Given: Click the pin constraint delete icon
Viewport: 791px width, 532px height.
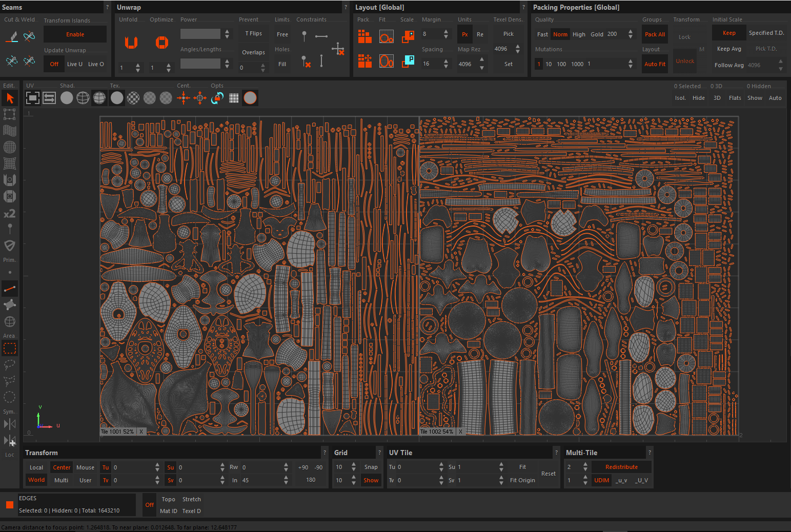Looking at the screenshot, I should coord(306,62).
